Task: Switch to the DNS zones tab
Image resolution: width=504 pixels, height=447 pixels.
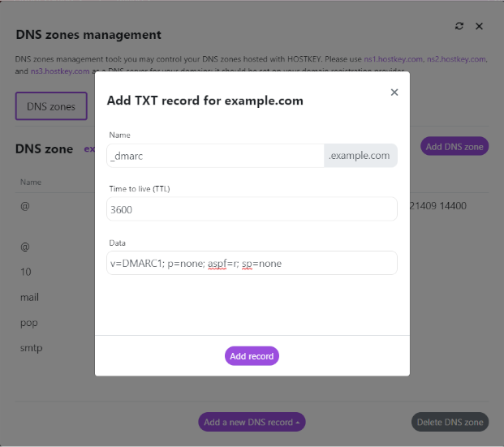Action: coord(51,106)
